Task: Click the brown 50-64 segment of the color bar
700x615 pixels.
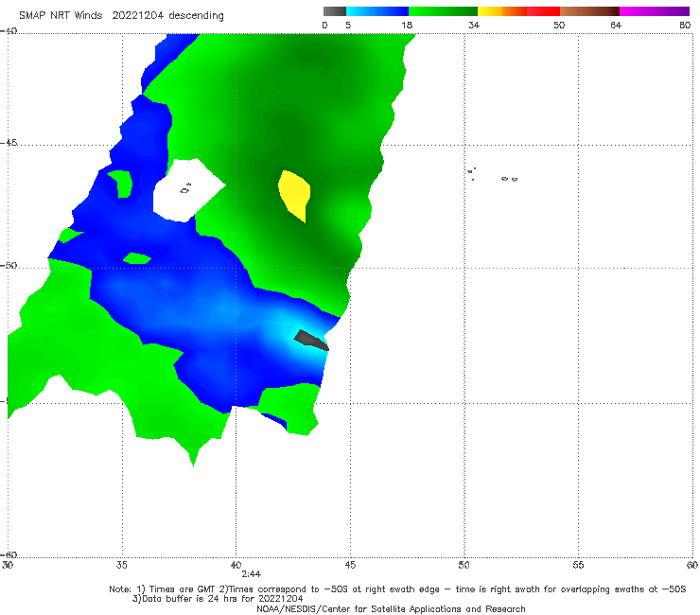Action: point(589,11)
